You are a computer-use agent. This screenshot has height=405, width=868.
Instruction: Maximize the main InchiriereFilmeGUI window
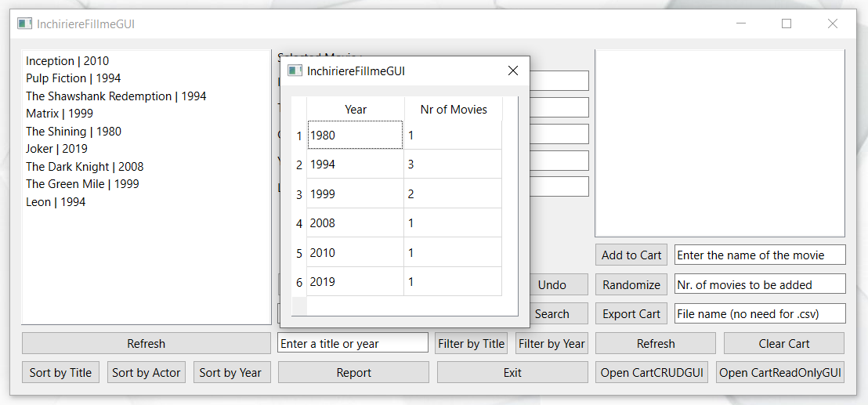coord(787,24)
